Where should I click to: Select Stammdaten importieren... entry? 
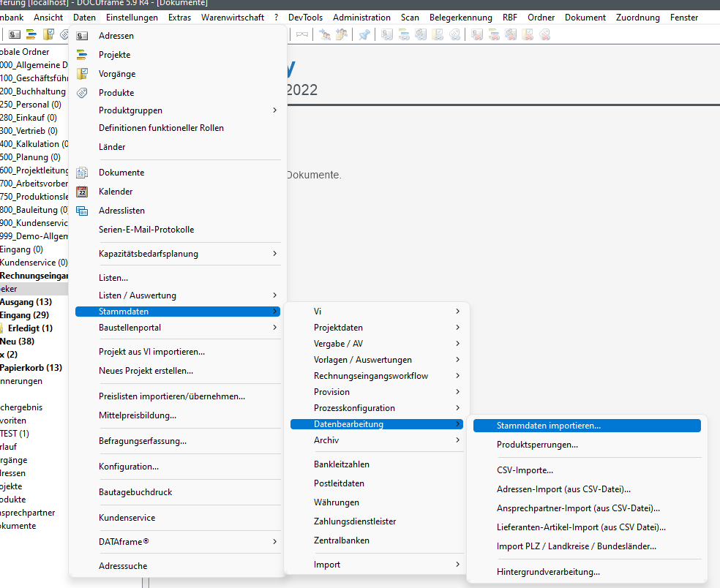point(587,426)
